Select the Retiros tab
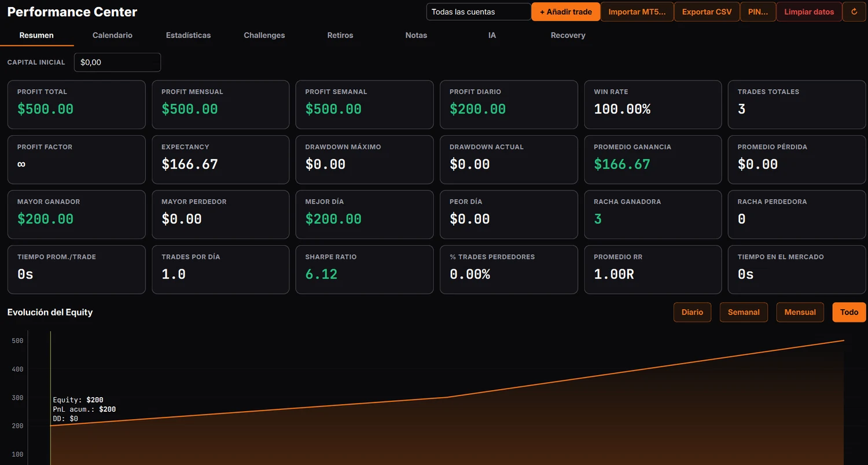Screen dimensions: 868x465 (340, 35)
